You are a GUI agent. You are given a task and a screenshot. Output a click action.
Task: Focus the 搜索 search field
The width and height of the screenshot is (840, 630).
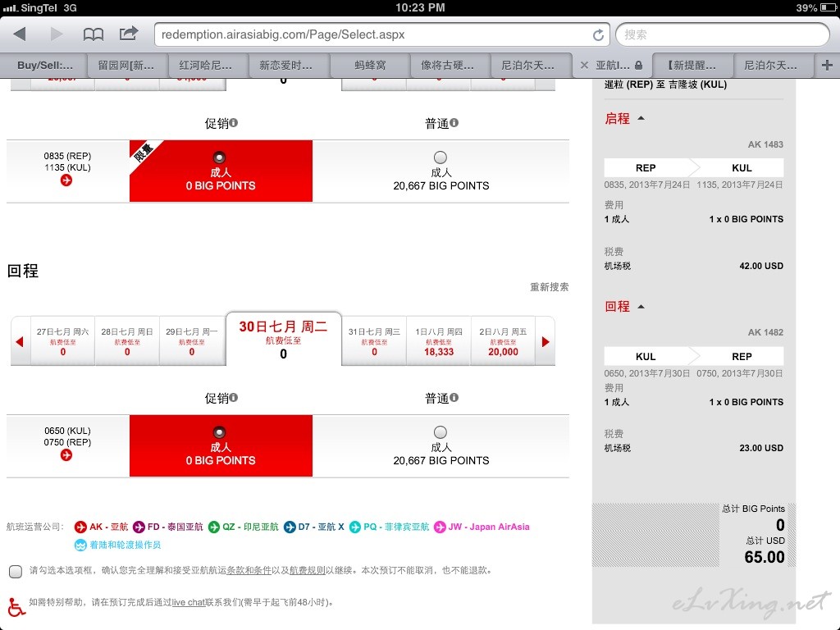723,34
